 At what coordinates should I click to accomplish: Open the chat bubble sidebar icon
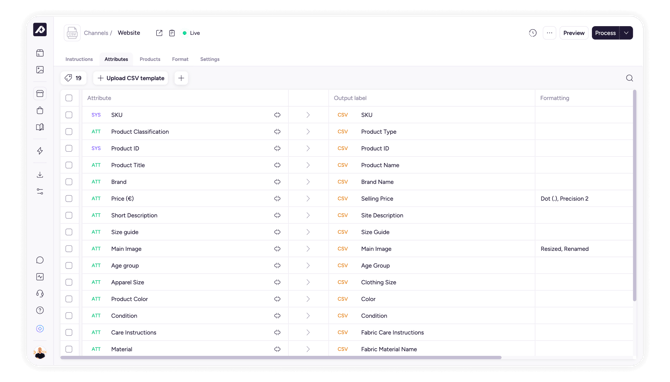click(40, 260)
